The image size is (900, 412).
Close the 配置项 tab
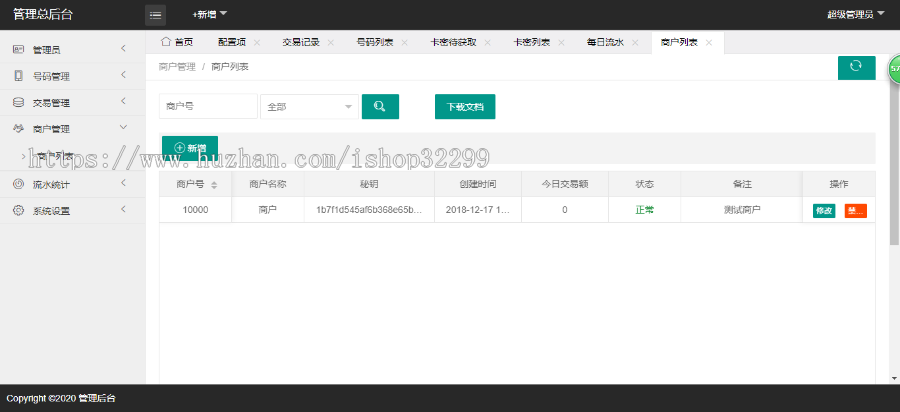[x=257, y=42]
